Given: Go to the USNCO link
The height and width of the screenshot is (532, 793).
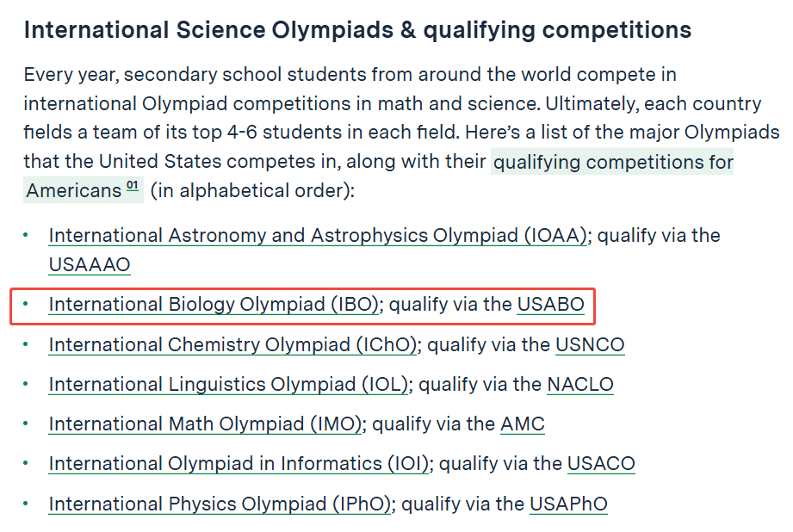Looking at the screenshot, I should point(590,345).
